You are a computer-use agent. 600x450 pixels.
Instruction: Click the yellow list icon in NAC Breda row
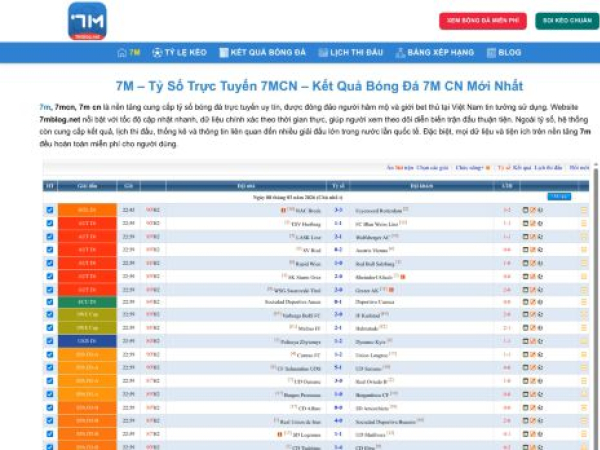584,210
